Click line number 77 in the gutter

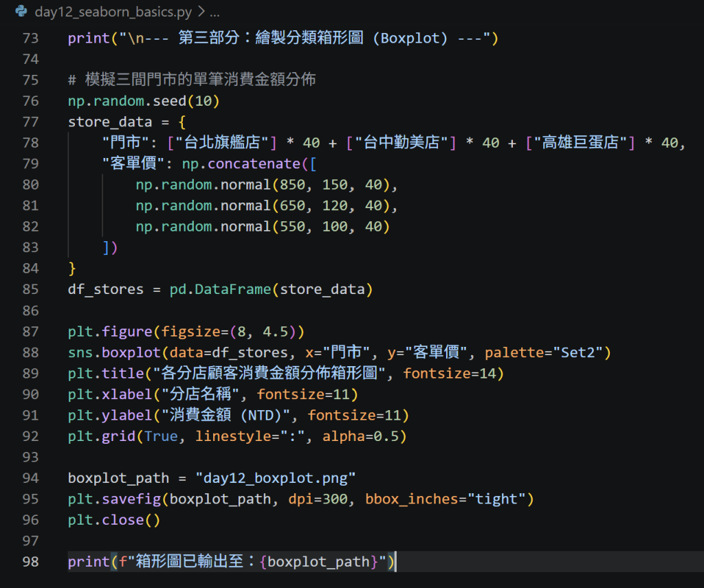coord(30,122)
